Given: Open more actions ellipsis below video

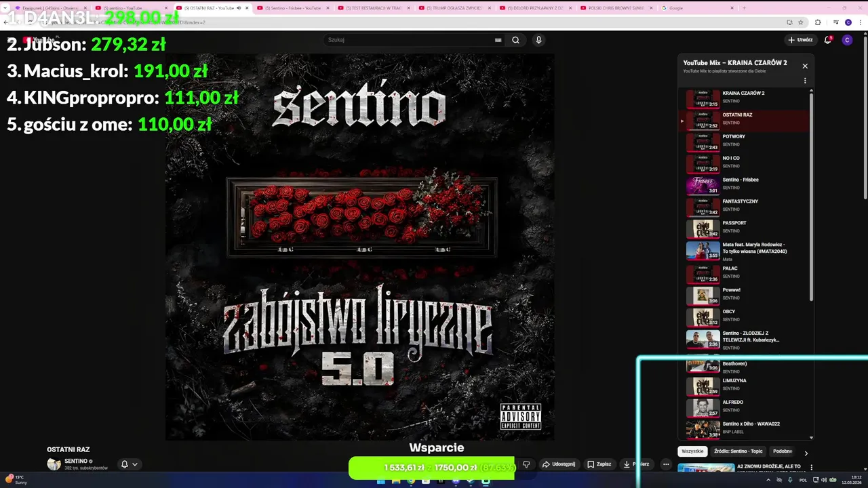Looking at the screenshot, I should [666, 464].
